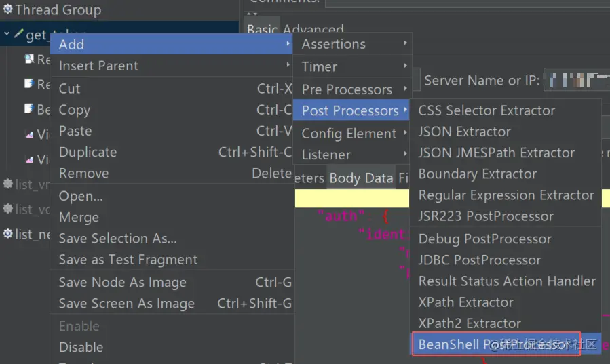Add a Result Status Action Handler

(506, 281)
